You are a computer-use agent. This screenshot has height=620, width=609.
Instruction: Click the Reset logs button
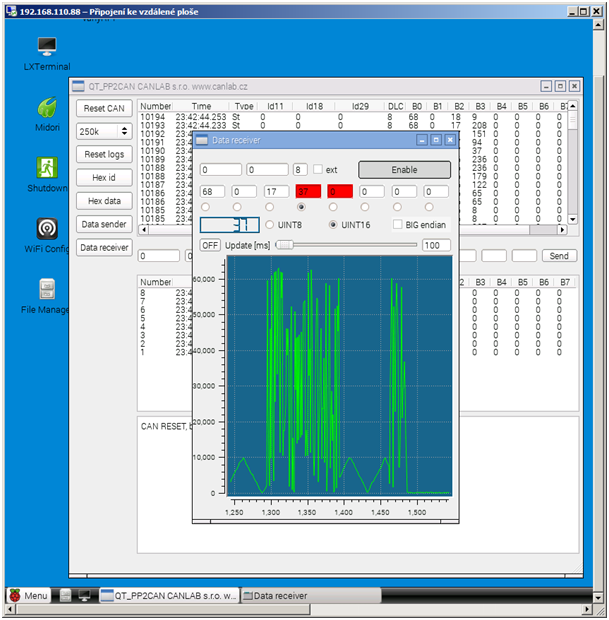click(104, 154)
